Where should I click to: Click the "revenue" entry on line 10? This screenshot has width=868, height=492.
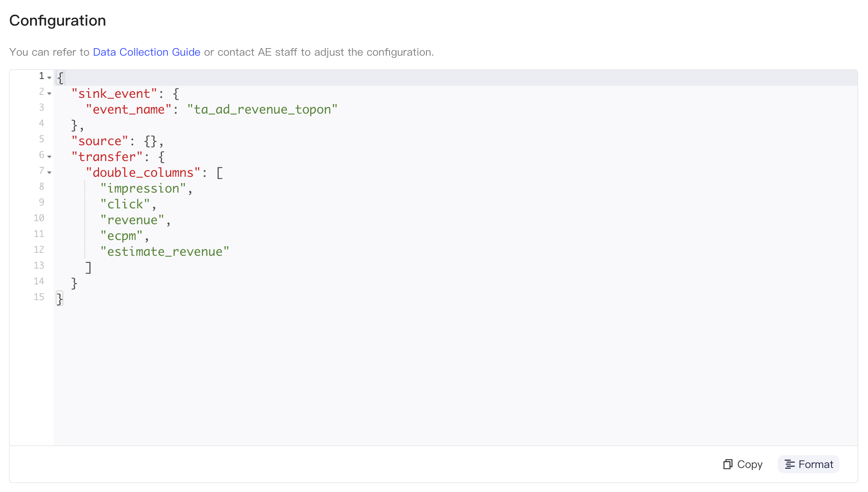(132, 220)
